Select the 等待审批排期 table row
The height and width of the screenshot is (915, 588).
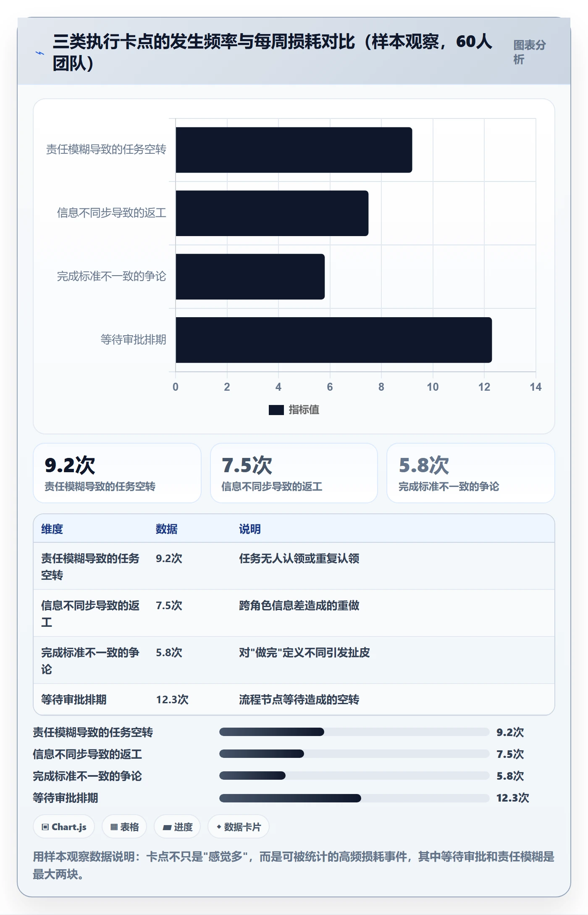(x=294, y=699)
